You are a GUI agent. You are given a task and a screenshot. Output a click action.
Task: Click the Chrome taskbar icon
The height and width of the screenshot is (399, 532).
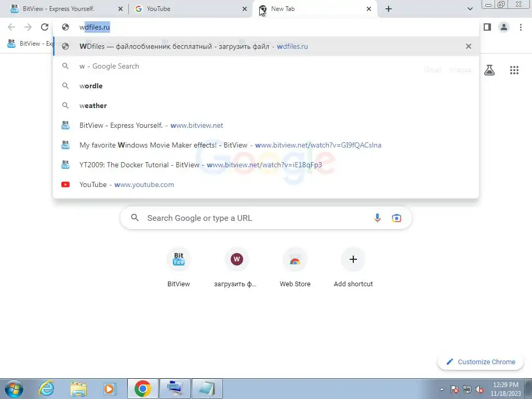point(143,389)
